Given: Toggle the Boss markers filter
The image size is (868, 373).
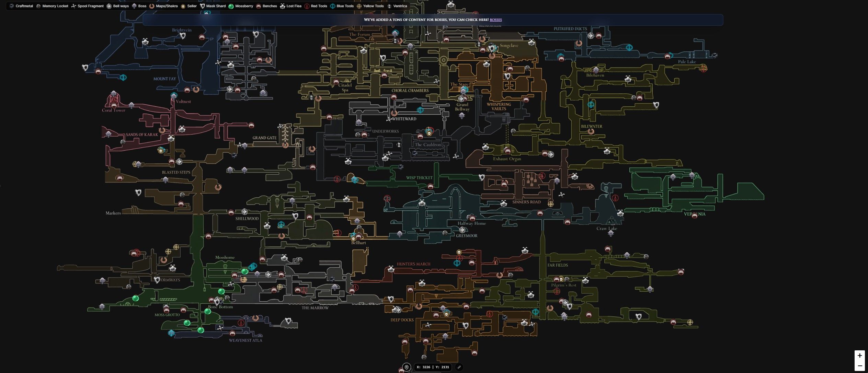Looking at the screenshot, I should (x=134, y=6).
